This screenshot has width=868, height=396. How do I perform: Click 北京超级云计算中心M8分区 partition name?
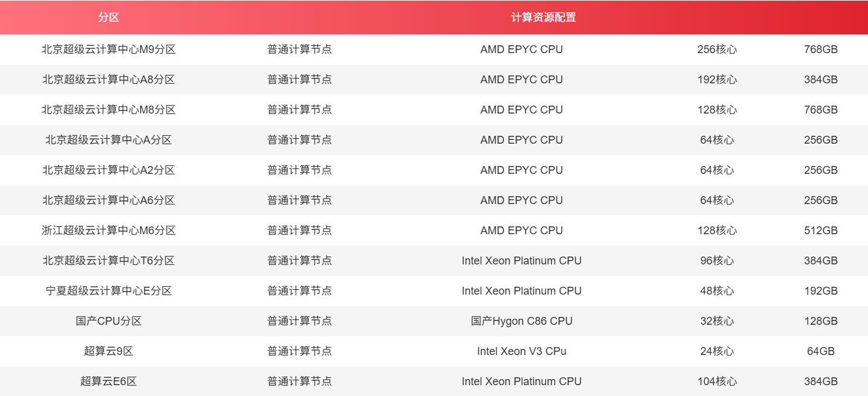click(x=109, y=110)
